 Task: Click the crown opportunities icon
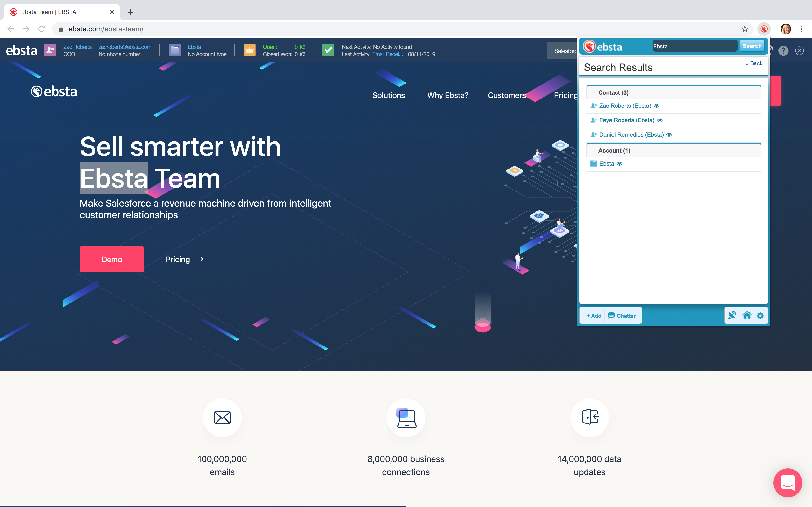coord(249,50)
